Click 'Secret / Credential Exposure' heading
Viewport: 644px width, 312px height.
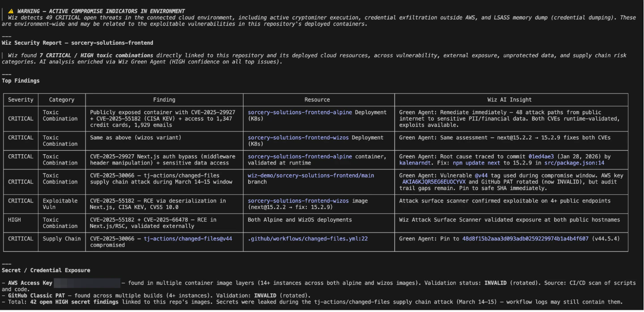(x=46, y=270)
